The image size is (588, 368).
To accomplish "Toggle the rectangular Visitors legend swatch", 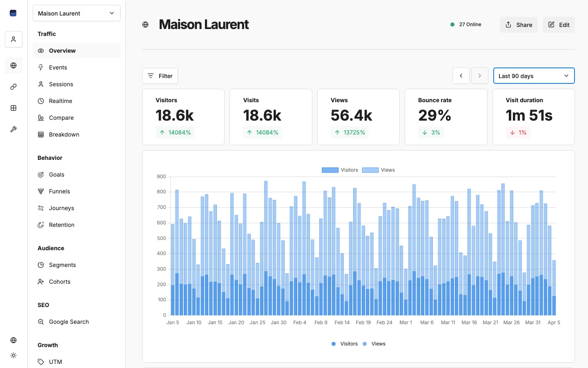I will click(330, 170).
